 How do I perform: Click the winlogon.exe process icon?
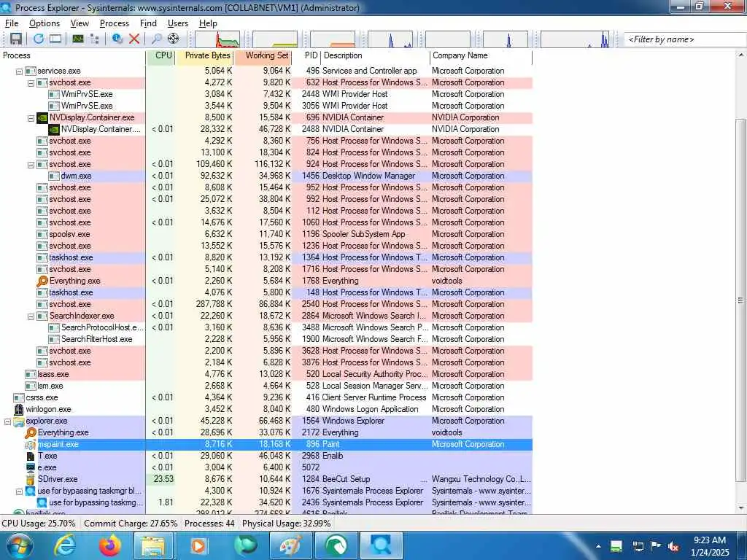tap(19, 409)
